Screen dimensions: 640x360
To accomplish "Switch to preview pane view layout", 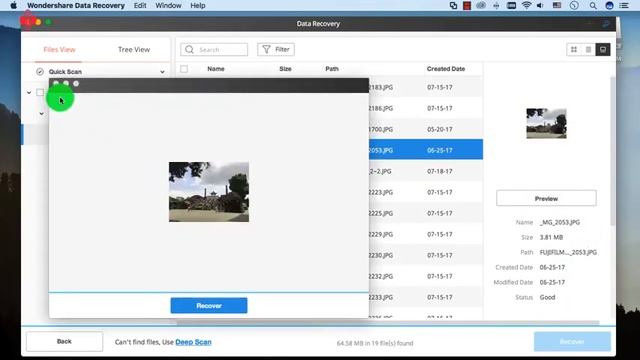I will [x=603, y=49].
